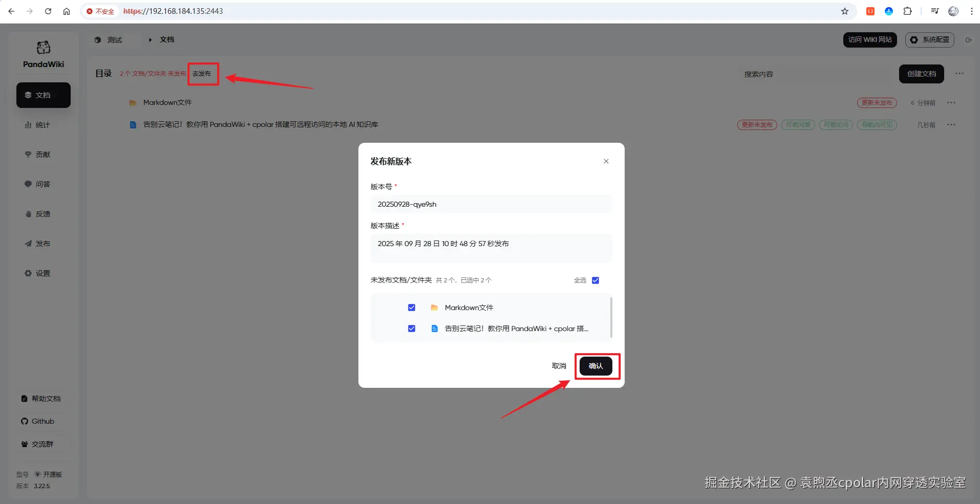Go back to the previous browser page

click(11, 11)
